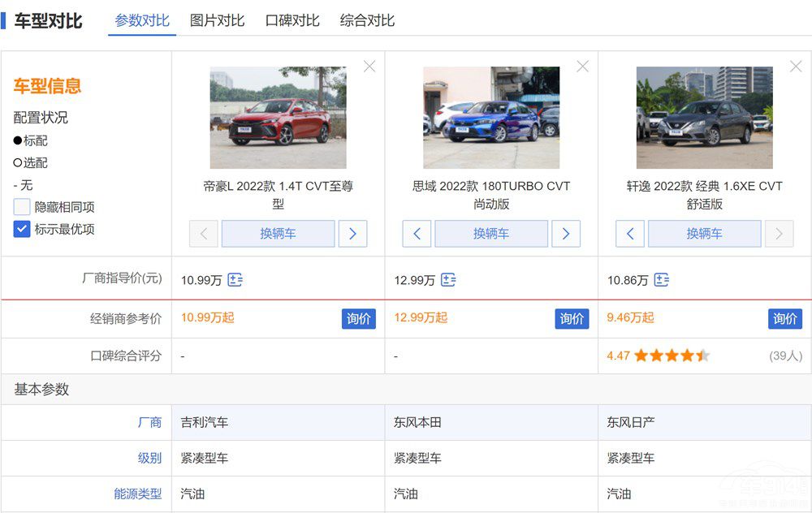Viewport: 812px width, 513px height.
Task: Click dealer price 10.99万起
Action: pos(208,318)
